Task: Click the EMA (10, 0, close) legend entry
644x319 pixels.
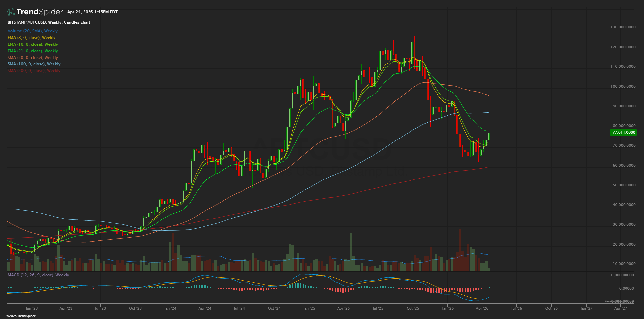Action: click(33, 44)
